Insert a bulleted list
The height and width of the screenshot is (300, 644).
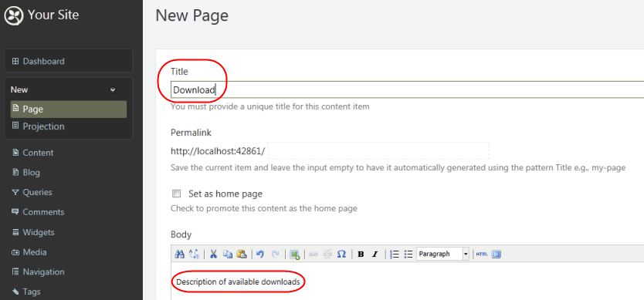pyautogui.click(x=408, y=254)
